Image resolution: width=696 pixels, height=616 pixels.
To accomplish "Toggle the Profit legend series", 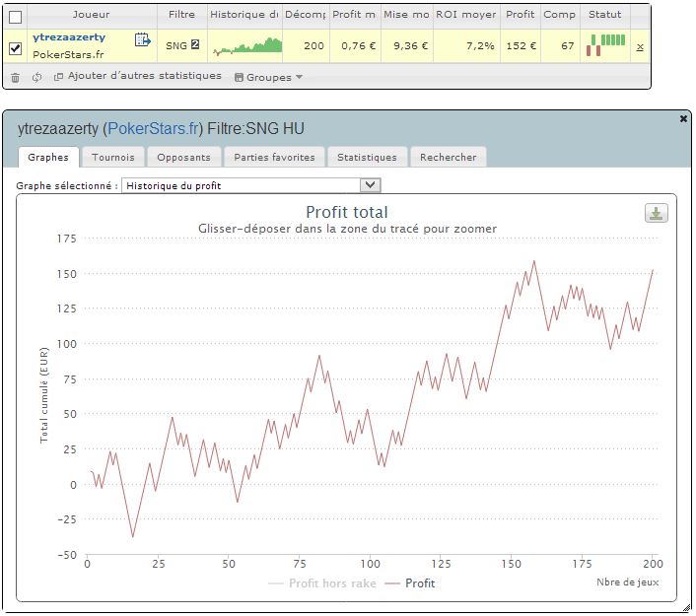I will pyautogui.click(x=410, y=583).
